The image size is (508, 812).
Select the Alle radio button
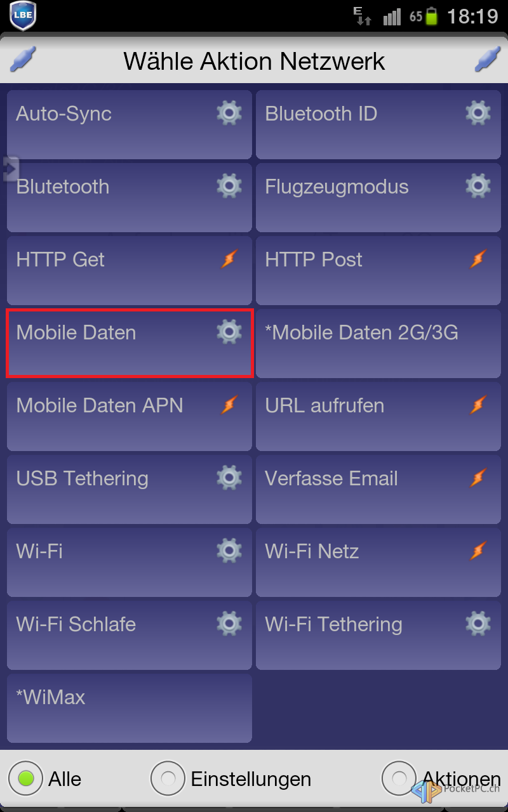click(x=25, y=778)
